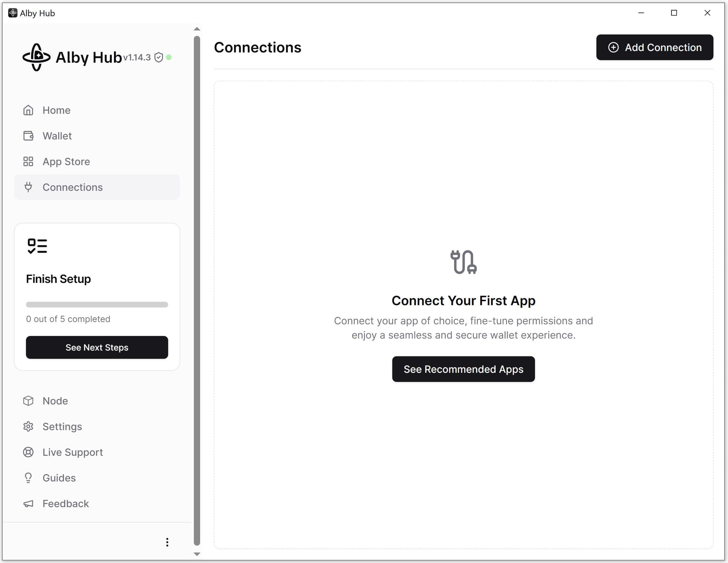Screen dimensions: 728x563
Task: Open Settings from the sidebar
Action: point(97,427)
